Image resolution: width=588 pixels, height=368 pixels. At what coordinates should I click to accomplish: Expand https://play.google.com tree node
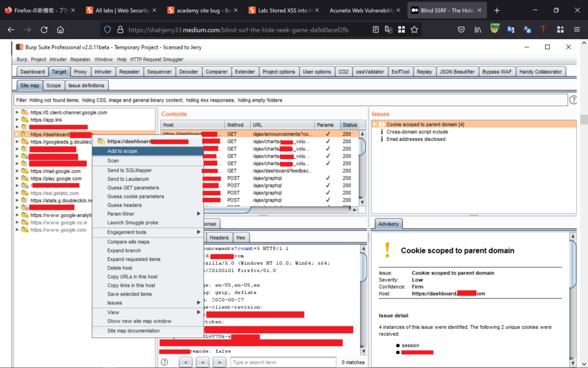pyautogui.click(x=17, y=179)
